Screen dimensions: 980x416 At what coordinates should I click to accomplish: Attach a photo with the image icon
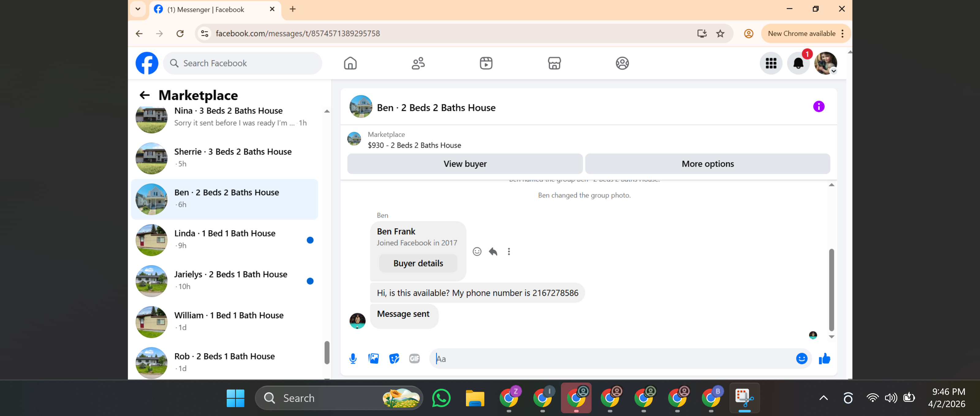coord(373,359)
